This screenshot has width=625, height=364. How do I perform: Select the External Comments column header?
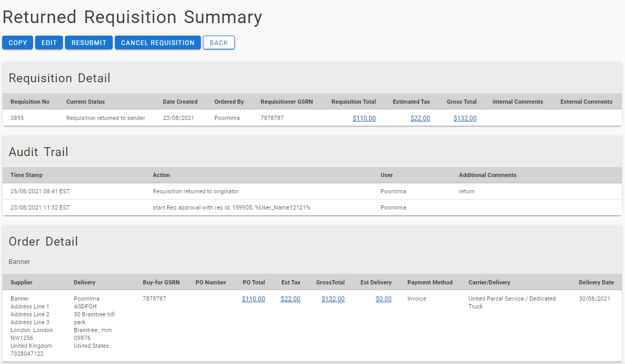tap(586, 102)
